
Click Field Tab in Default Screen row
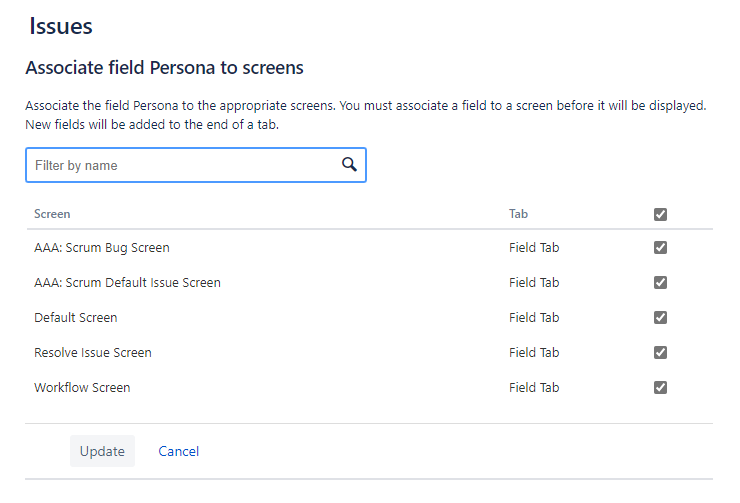pyautogui.click(x=534, y=318)
